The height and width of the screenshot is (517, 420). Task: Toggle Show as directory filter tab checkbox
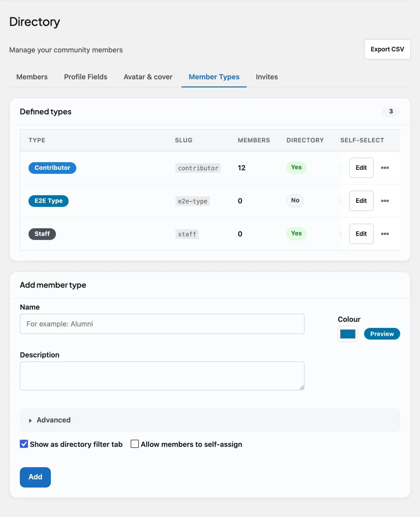tap(24, 444)
